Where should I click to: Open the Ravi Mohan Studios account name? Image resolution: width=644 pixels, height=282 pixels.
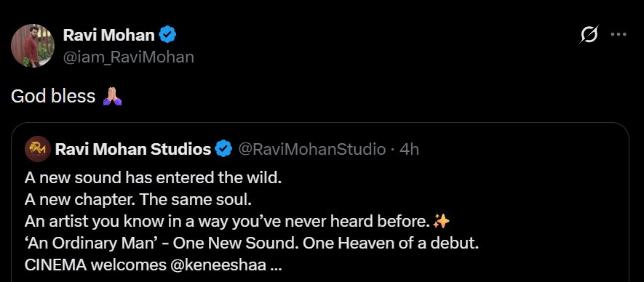coord(133,150)
